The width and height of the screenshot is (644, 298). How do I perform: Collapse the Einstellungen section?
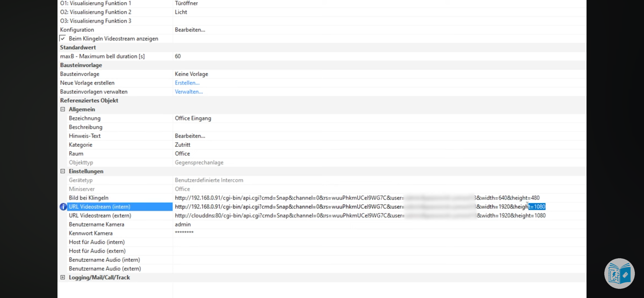63,171
